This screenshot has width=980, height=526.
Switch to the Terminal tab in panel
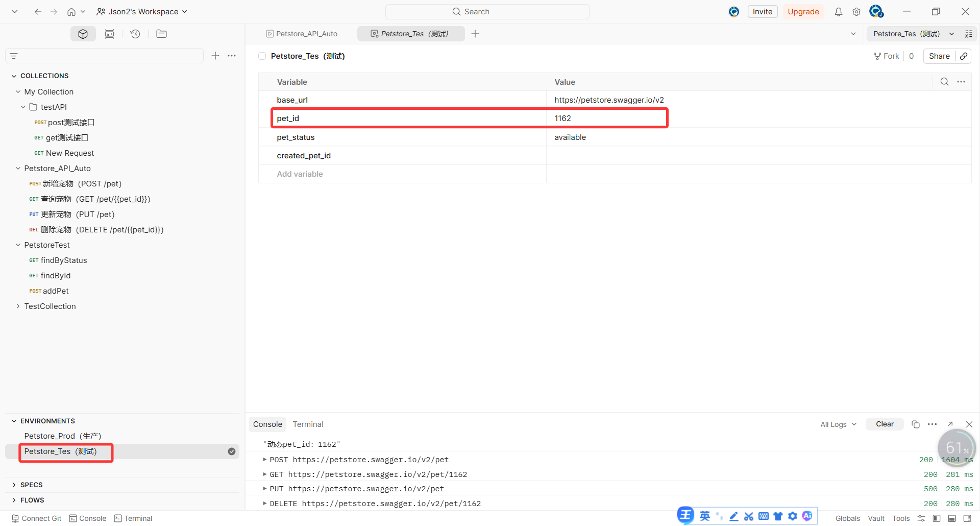308,424
